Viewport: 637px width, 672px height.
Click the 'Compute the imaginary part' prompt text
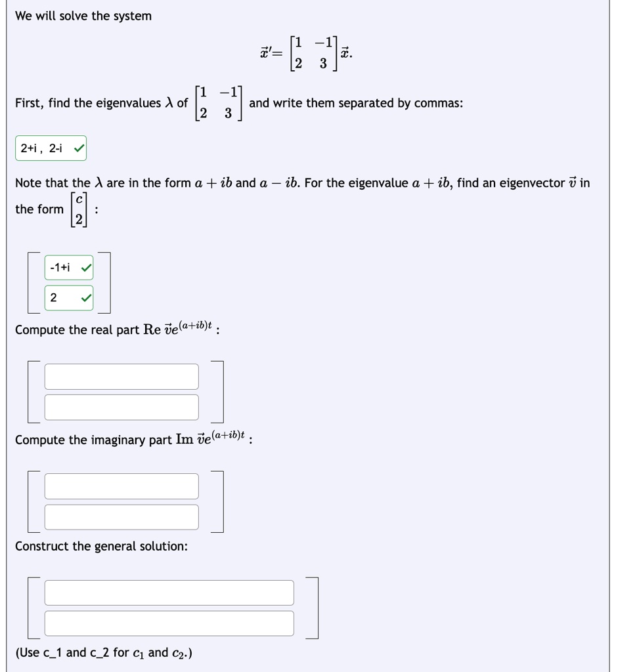pyautogui.click(x=134, y=439)
